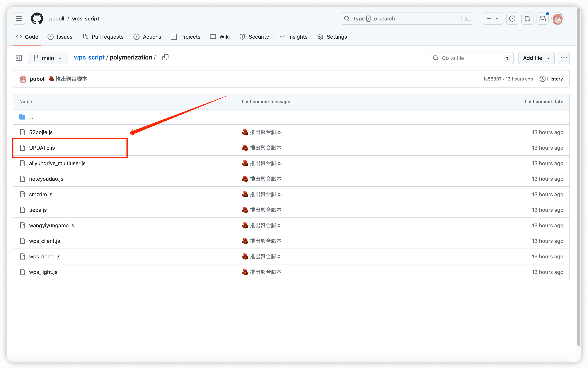Click the magnifier icon in Go to file
This screenshot has width=588, height=369.
click(x=436, y=58)
